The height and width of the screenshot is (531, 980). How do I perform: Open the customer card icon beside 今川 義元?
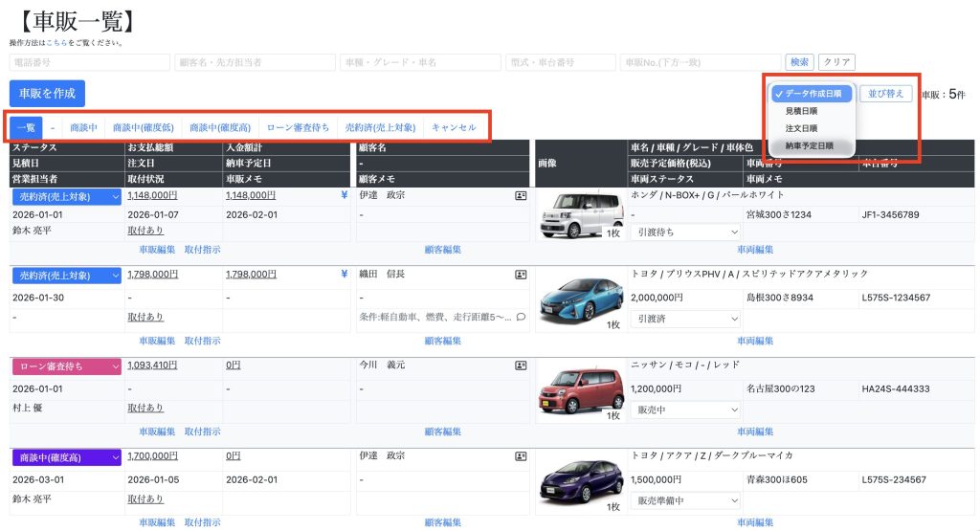click(521, 365)
